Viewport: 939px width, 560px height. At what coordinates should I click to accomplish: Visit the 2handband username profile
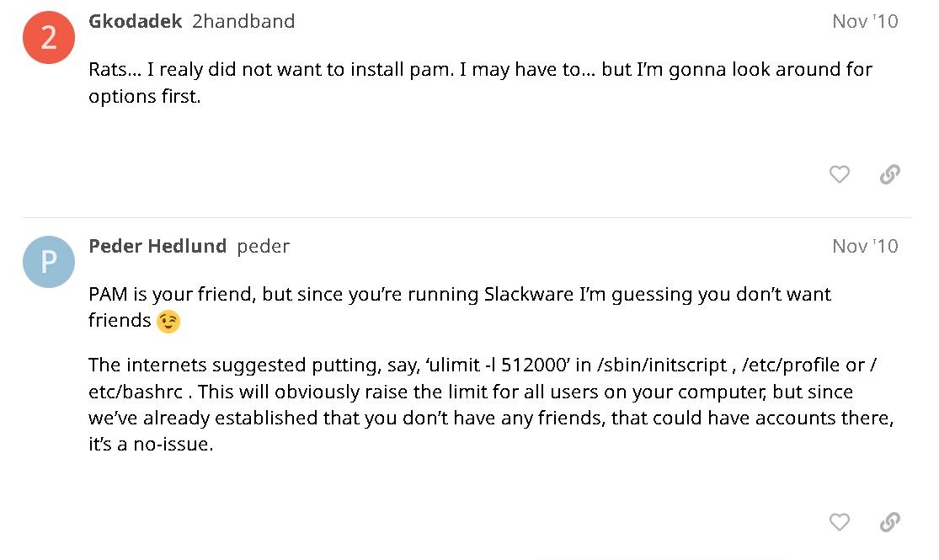[x=243, y=22]
